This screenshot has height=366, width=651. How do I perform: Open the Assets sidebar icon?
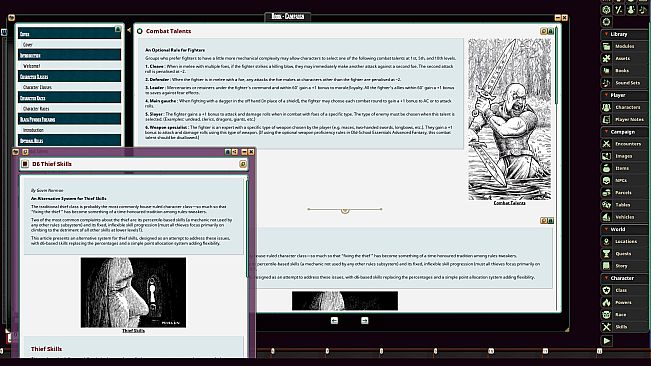(x=606, y=59)
